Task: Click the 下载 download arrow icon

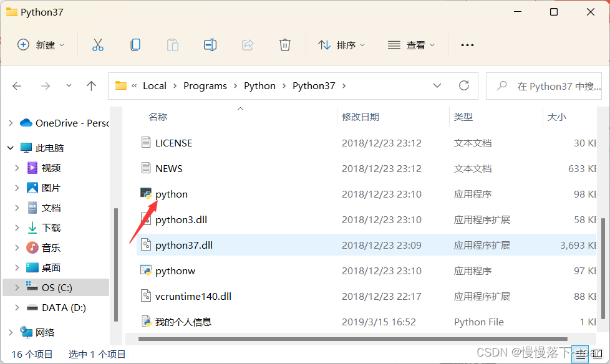Action: pyautogui.click(x=32, y=228)
